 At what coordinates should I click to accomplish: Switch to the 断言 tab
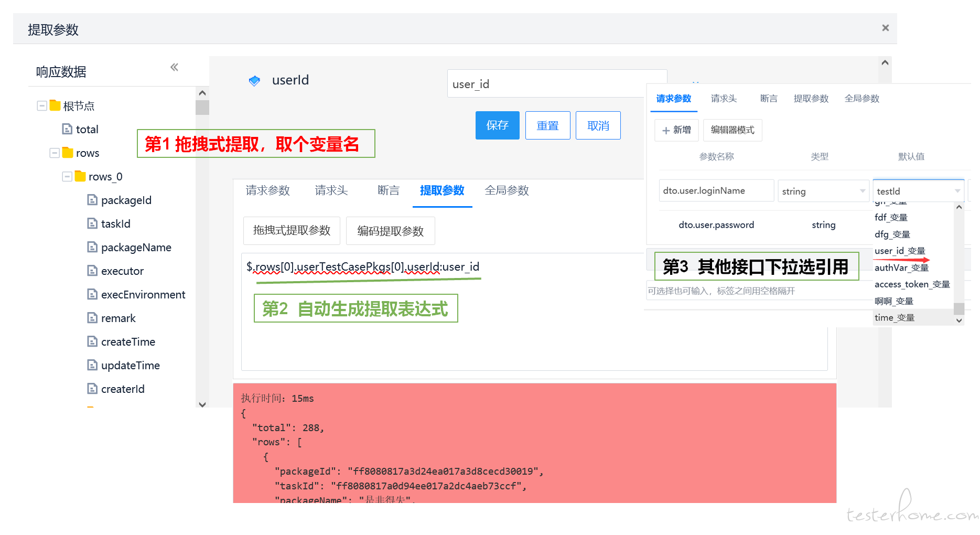[x=388, y=190]
